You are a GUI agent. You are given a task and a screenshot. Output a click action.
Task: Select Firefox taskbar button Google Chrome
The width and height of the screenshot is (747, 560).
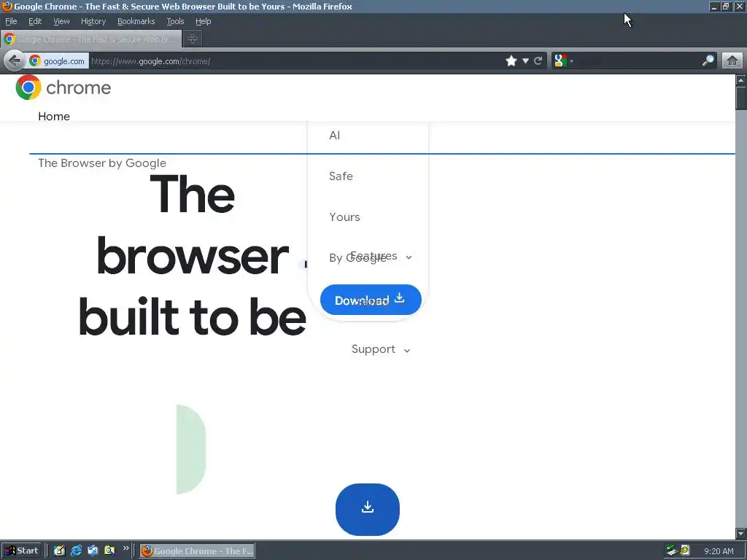197,551
